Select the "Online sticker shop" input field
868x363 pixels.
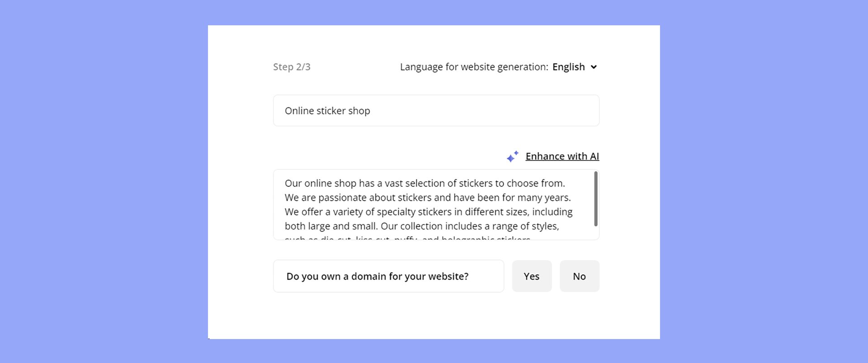435,110
